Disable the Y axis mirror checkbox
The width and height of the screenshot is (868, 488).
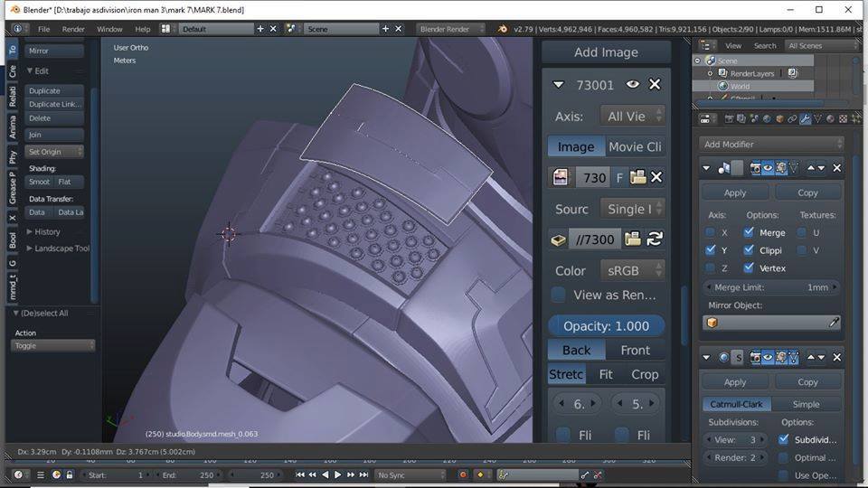coord(711,250)
